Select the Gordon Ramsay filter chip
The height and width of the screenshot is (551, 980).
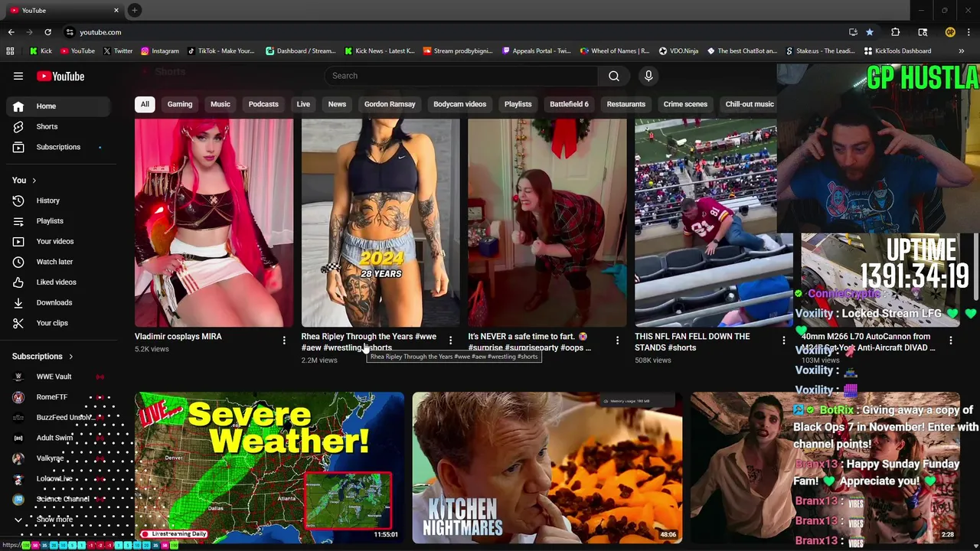(x=390, y=104)
